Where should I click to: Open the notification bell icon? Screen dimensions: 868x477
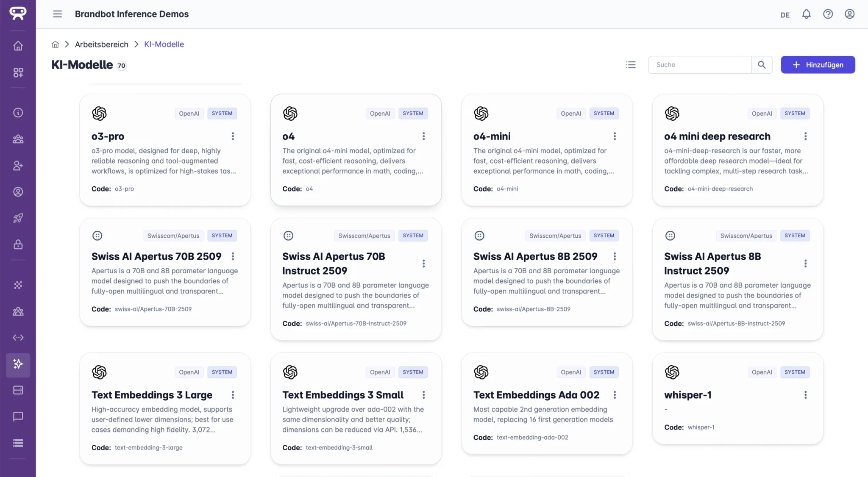[806, 14]
